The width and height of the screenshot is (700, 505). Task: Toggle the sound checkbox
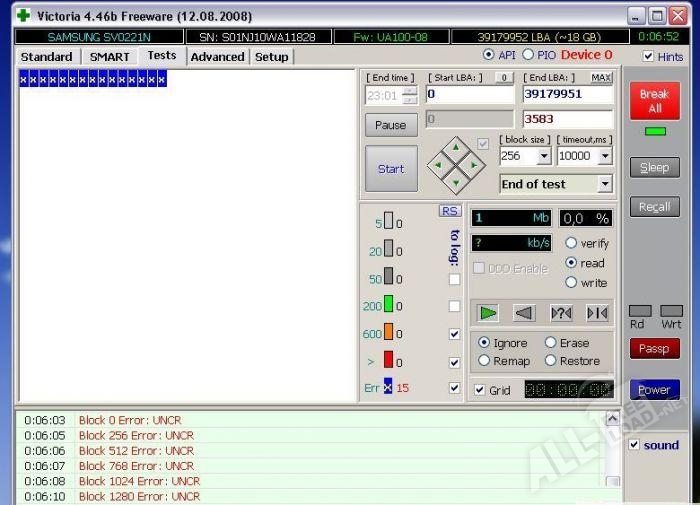point(634,445)
